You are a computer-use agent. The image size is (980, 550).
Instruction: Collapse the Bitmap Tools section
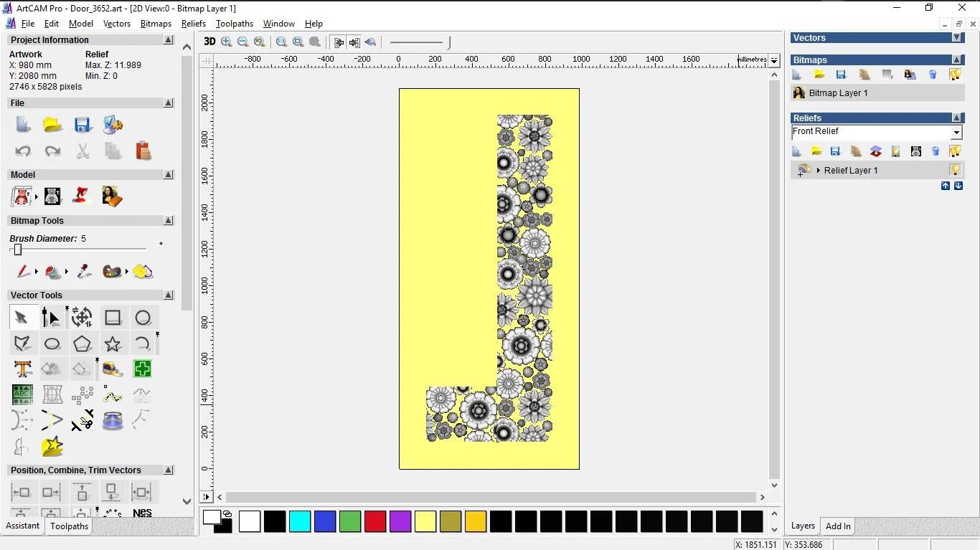tap(169, 221)
